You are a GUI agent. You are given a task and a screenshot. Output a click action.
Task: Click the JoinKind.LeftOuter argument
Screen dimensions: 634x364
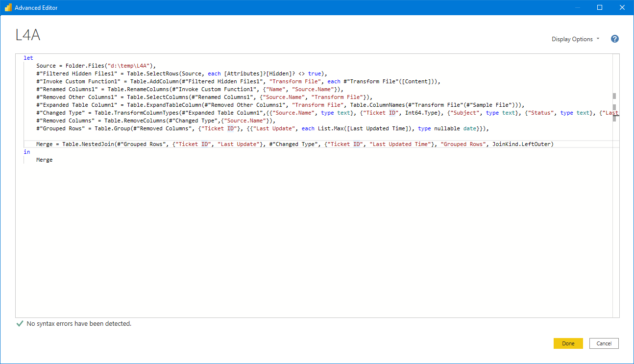[521, 144]
